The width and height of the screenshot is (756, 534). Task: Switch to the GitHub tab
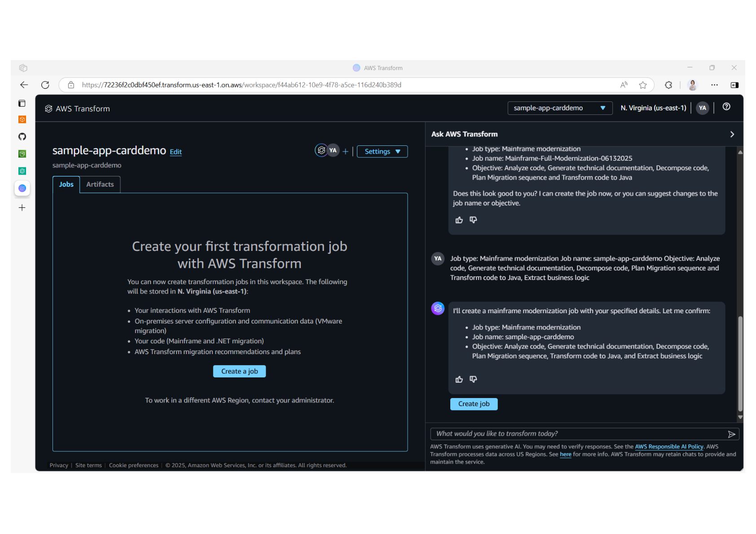click(x=22, y=136)
